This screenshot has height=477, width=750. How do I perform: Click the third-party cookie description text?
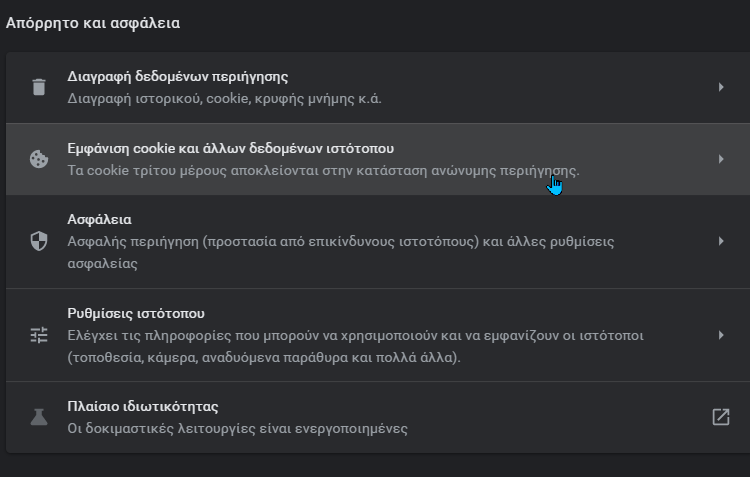[323, 170]
